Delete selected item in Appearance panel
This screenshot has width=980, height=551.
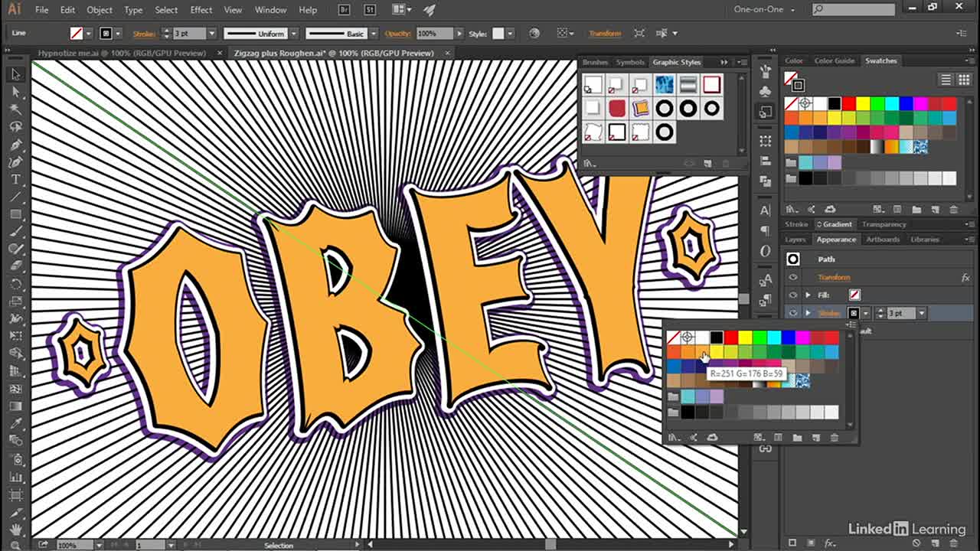pos(953,543)
